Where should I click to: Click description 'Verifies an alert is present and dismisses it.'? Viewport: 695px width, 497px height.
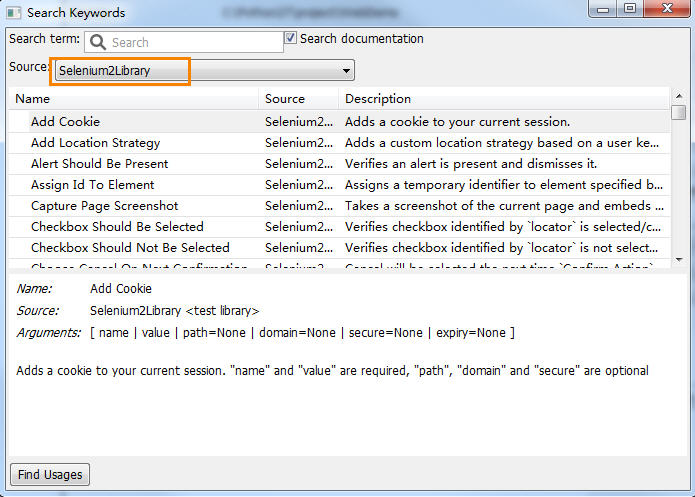click(471, 164)
